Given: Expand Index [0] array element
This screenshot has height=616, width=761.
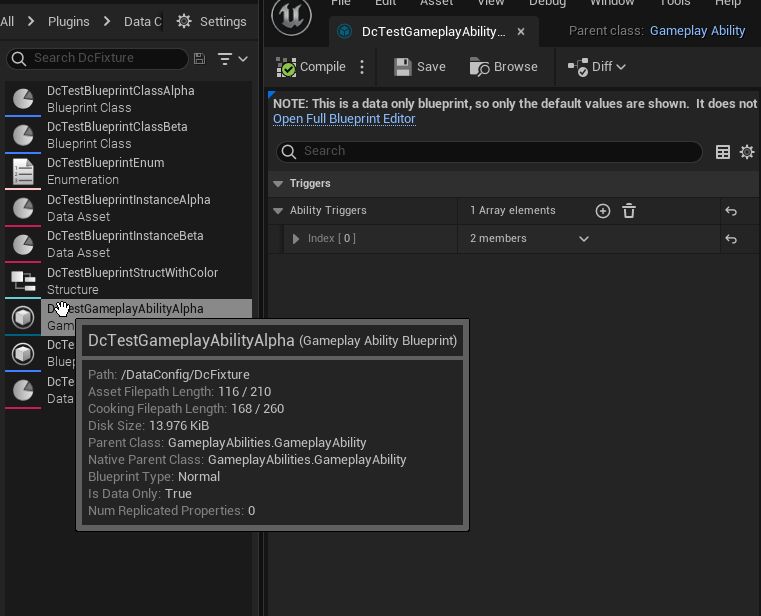Looking at the screenshot, I should [x=296, y=239].
